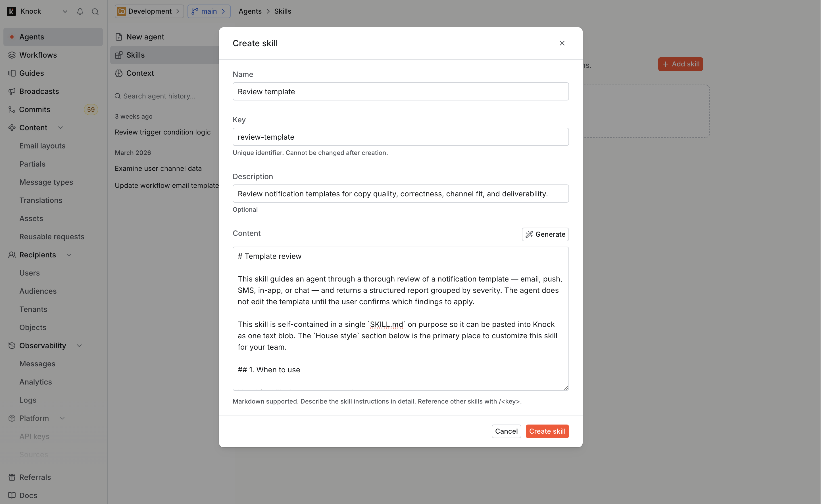Click the search magnifier icon in header
This screenshot has width=821, height=504.
pyautogui.click(x=95, y=12)
